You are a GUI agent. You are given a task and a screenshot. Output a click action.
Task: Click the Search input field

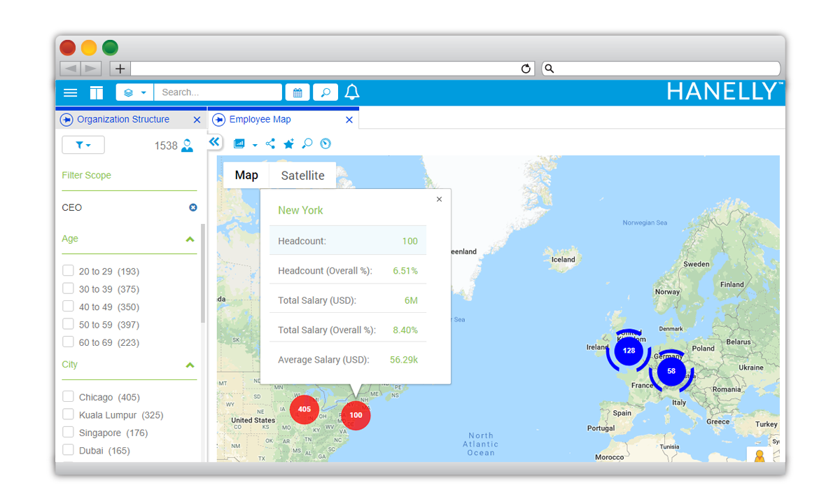coord(218,92)
